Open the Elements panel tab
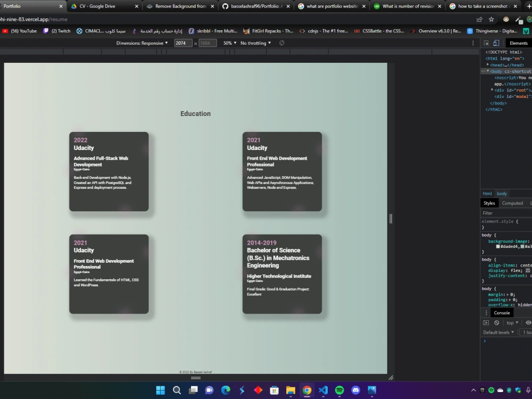The width and height of the screenshot is (532, 399). click(518, 43)
